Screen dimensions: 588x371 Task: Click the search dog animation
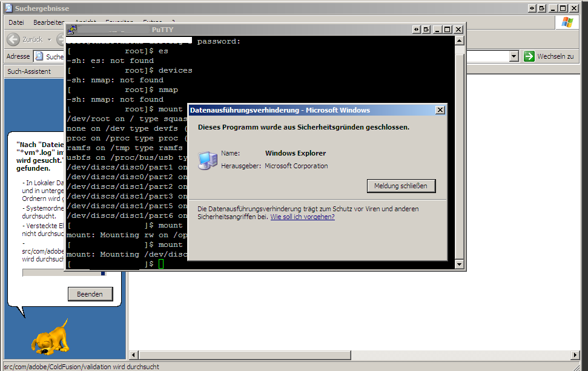[x=50, y=337]
